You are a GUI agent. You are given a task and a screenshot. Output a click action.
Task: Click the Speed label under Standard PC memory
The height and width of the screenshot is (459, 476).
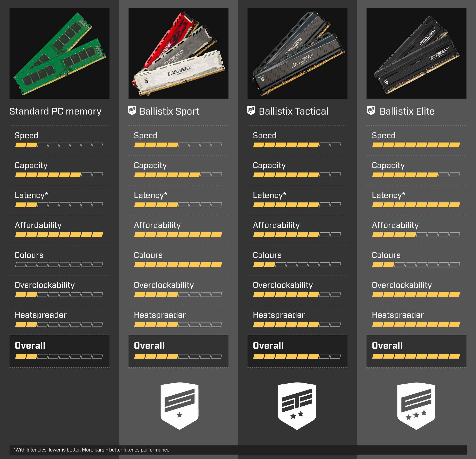(x=27, y=135)
